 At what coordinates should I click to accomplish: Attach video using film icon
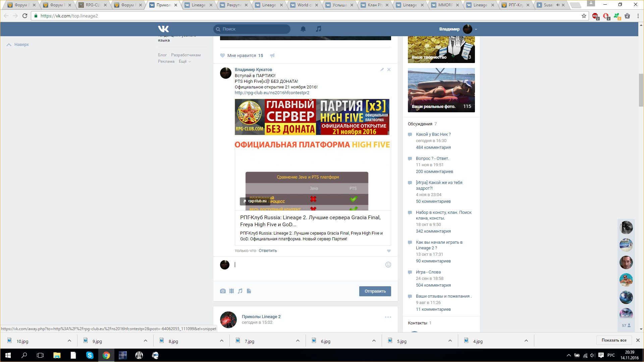(231, 291)
